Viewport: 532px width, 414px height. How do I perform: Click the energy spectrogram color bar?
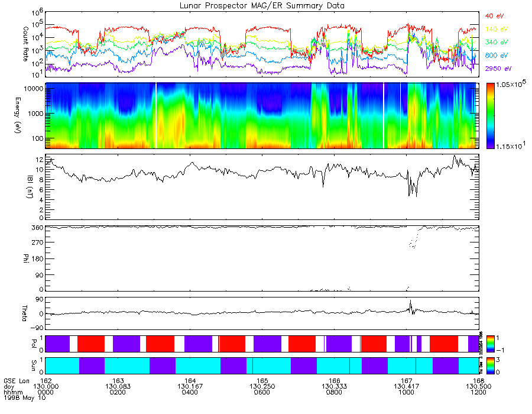coord(490,116)
